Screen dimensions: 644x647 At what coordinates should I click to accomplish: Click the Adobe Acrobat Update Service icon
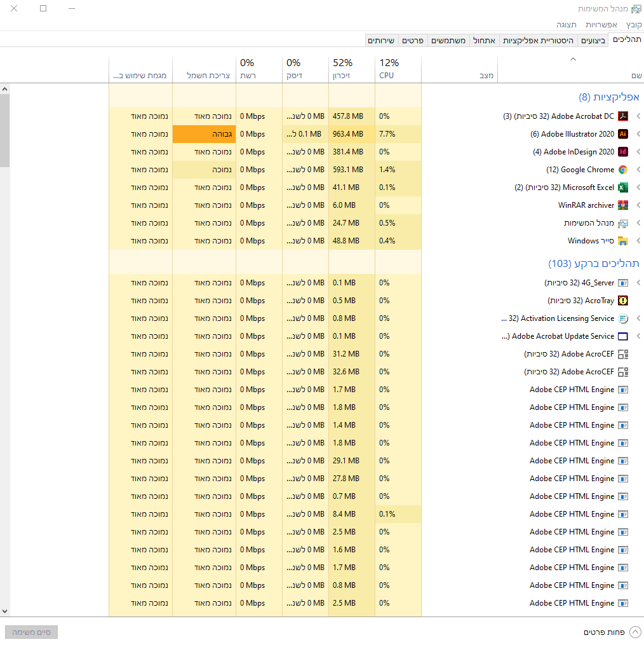tap(623, 336)
